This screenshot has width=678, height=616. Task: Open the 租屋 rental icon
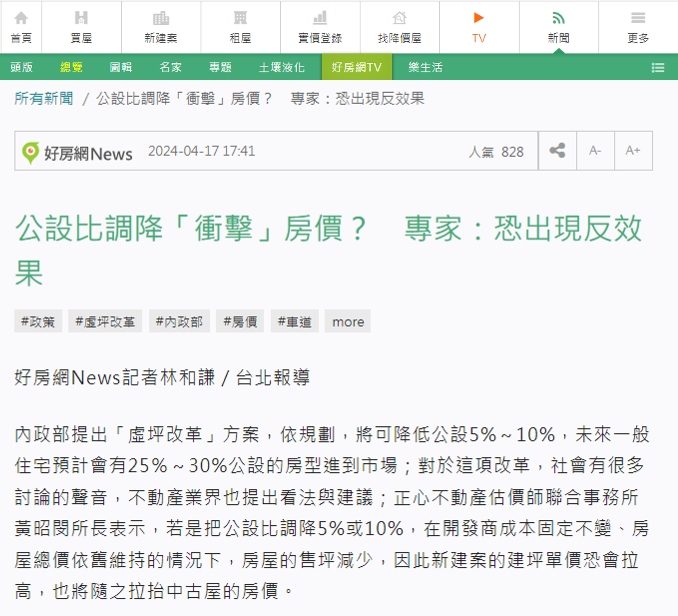pyautogui.click(x=240, y=18)
